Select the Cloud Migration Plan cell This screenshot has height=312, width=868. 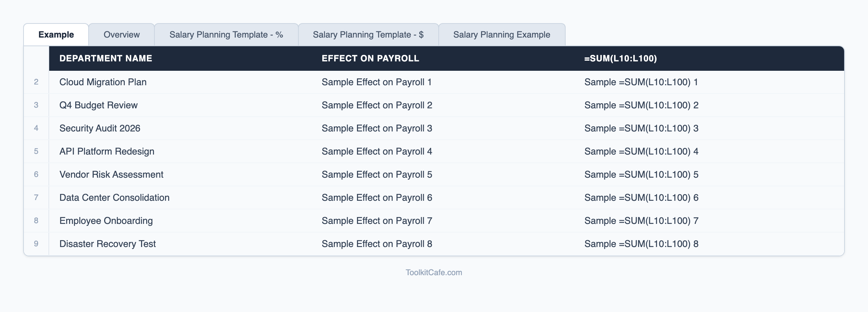[x=103, y=82]
